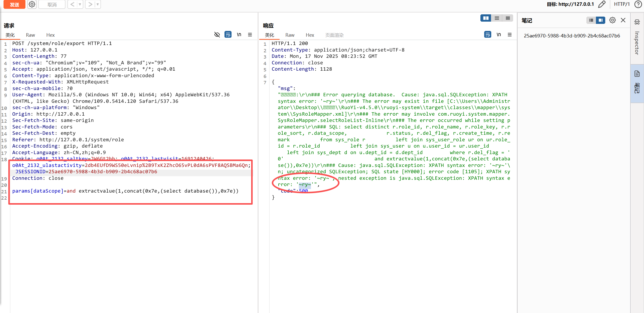
Task: Expand the back history dropdown arrow
Action: click(80, 4)
